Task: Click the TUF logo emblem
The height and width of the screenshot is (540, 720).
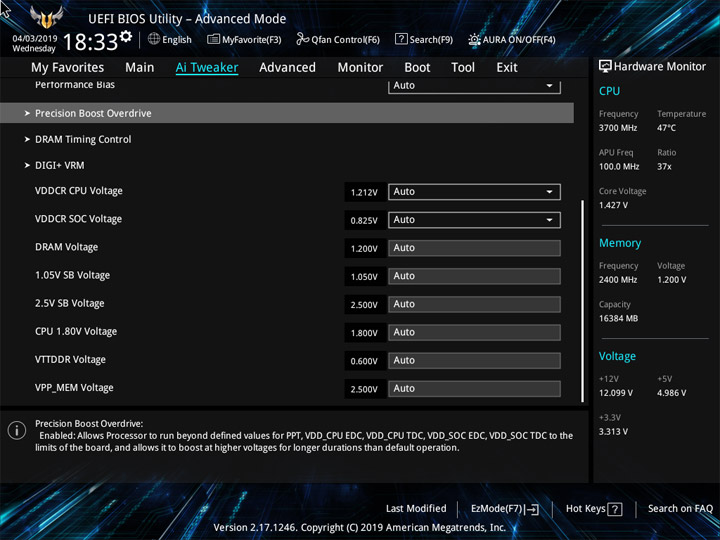Action: (46, 17)
